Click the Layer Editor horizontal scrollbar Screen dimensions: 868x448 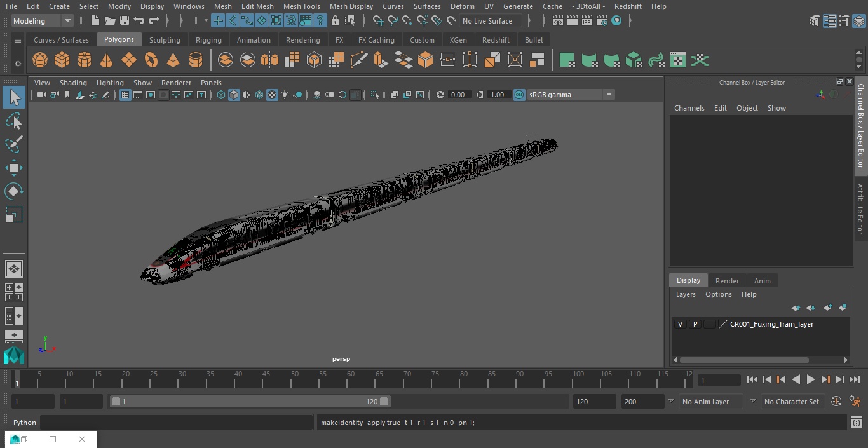pos(744,360)
